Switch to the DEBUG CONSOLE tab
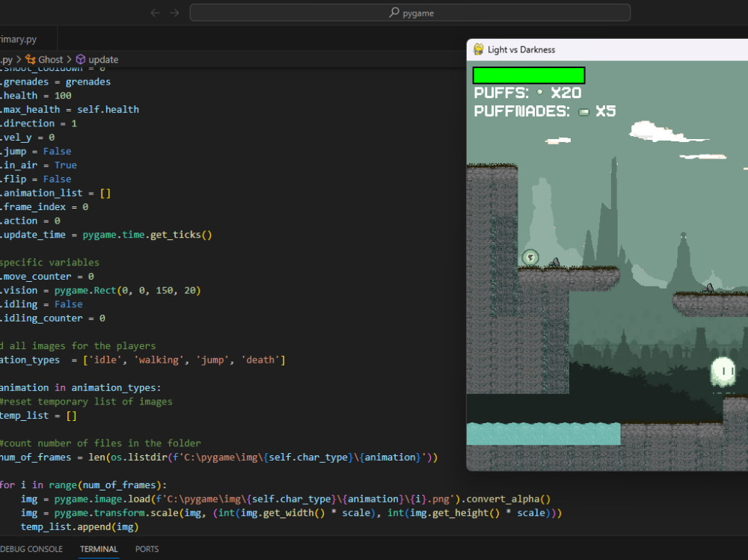Image resolution: width=748 pixels, height=560 pixels. 31,549
